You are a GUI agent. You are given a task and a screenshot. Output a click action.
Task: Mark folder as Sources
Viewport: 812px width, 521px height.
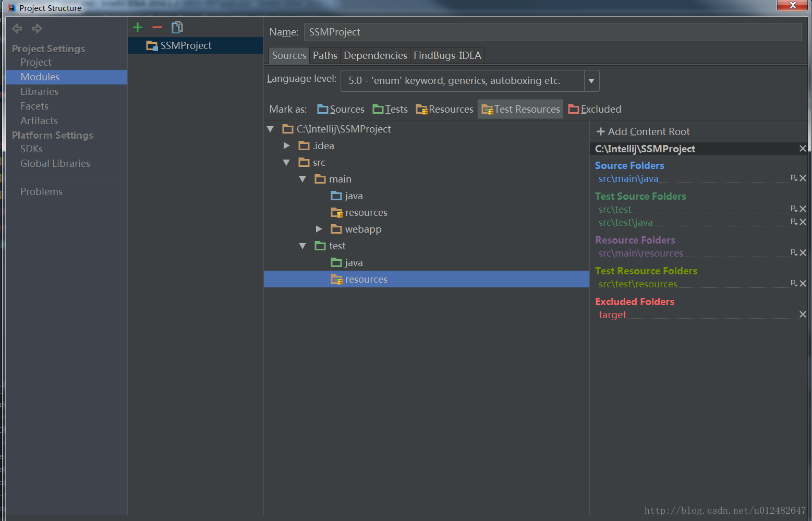(341, 109)
